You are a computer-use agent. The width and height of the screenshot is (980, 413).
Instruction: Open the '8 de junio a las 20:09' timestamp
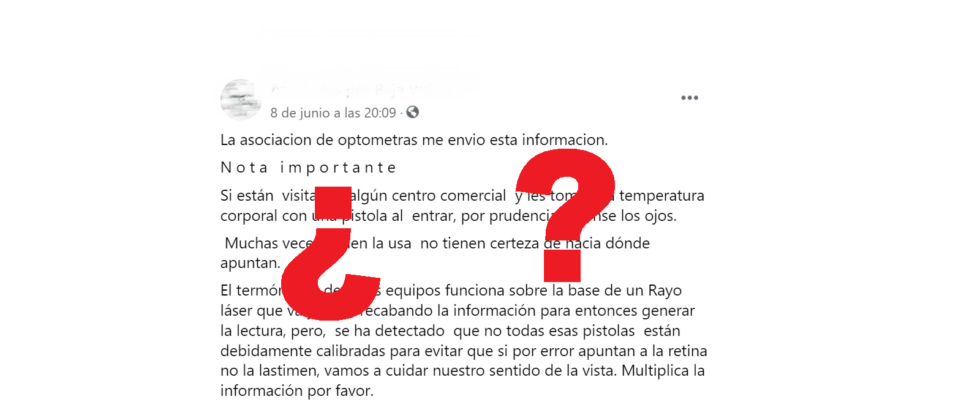[333, 113]
